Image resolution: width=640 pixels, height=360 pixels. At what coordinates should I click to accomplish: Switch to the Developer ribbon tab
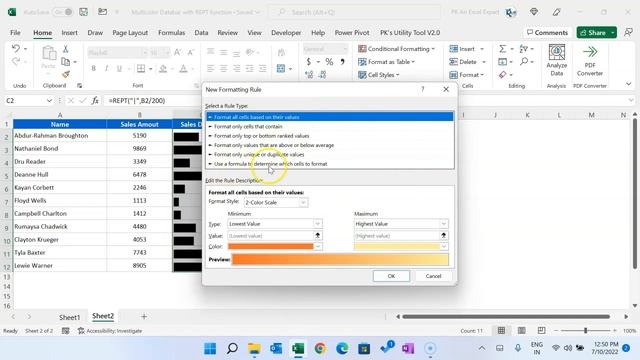click(286, 33)
